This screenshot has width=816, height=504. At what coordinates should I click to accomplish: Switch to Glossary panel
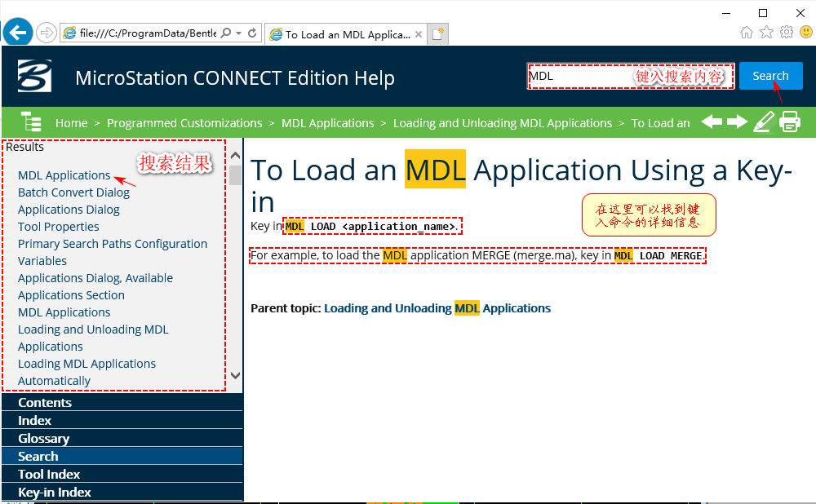[x=122, y=439]
